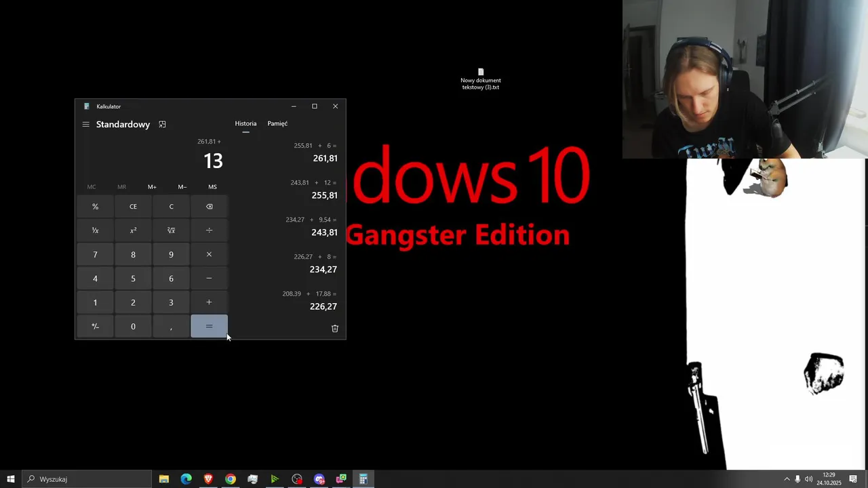This screenshot has width=868, height=488.
Task: Click the Calculator taskbar icon
Action: point(363,479)
